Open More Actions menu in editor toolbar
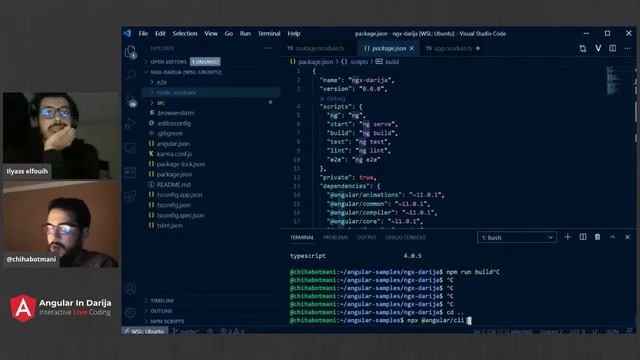The image size is (640, 360). coord(627,48)
